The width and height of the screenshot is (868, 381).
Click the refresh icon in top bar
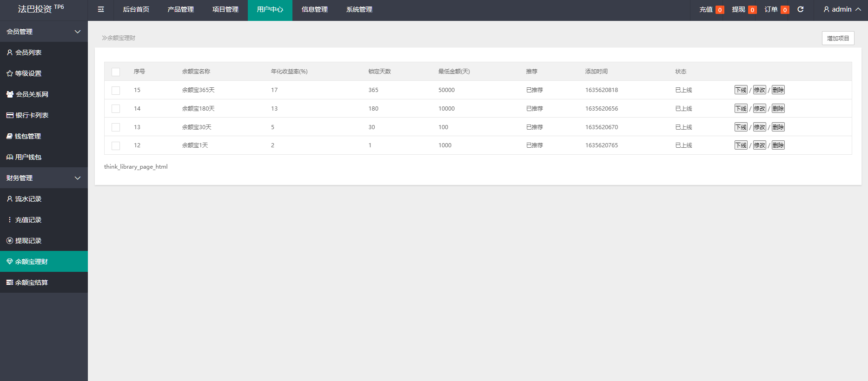(x=801, y=9)
